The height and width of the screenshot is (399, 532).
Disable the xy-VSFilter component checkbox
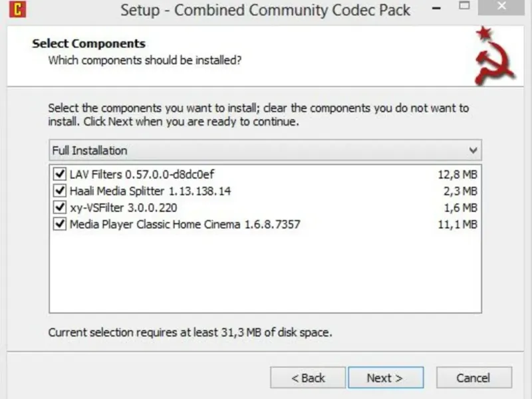pyautogui.click(x=60, y=207)
